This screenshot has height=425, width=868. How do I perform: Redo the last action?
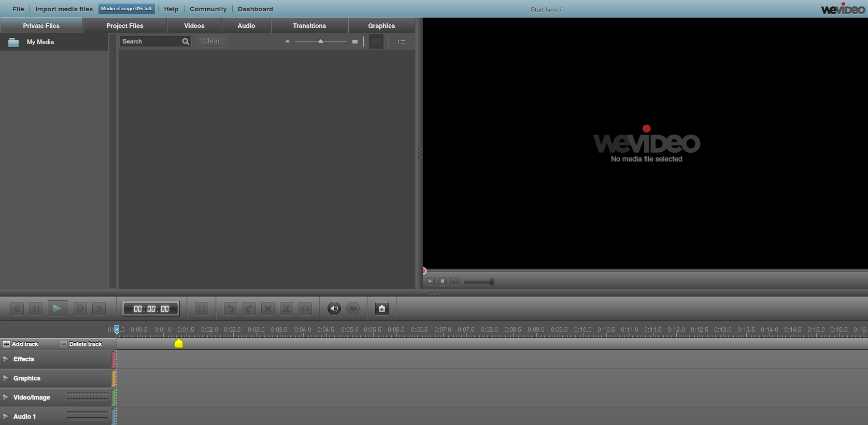(249, 309)
